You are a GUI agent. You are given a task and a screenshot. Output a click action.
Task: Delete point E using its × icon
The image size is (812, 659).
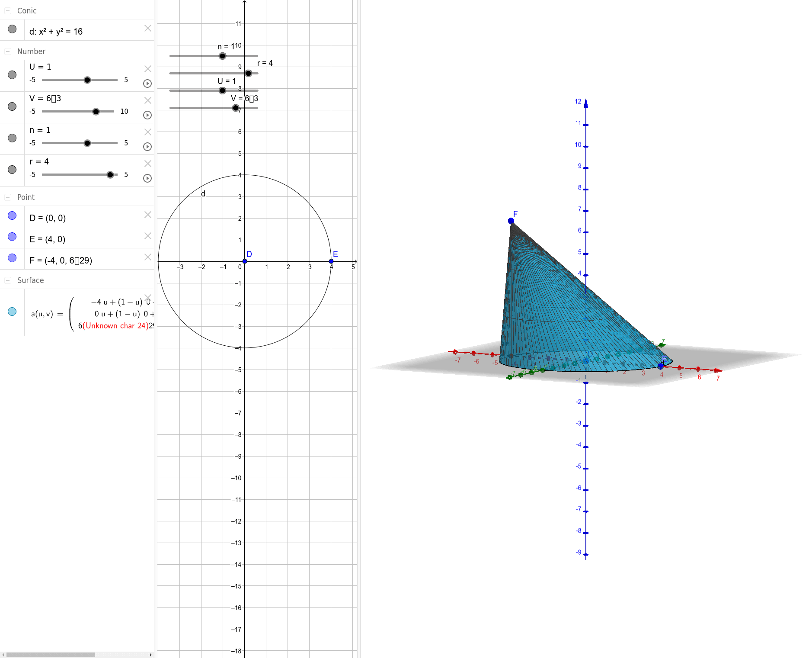pos(147,236)
